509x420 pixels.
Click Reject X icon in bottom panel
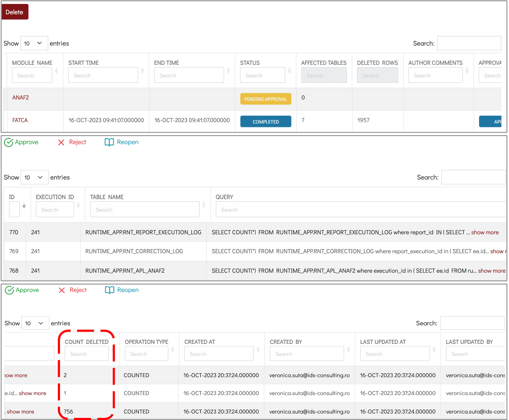tap(62, 290)
